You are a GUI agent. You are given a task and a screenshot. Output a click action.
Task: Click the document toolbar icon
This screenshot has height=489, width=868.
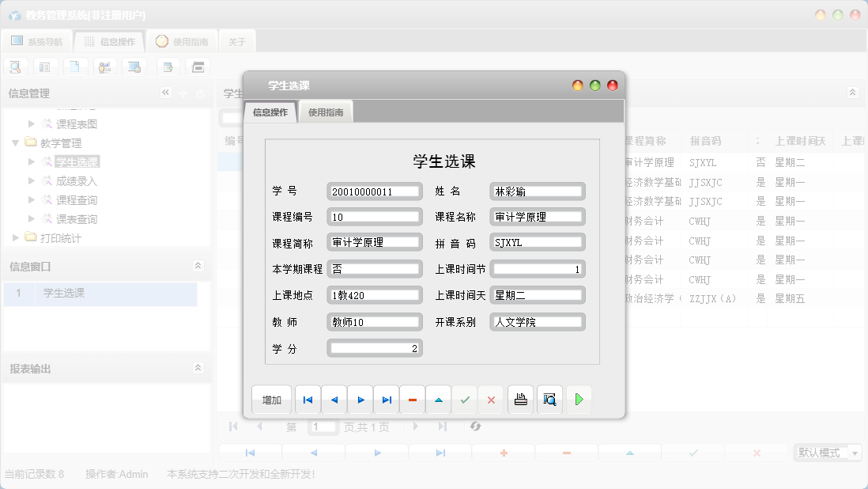click(75, 66)
